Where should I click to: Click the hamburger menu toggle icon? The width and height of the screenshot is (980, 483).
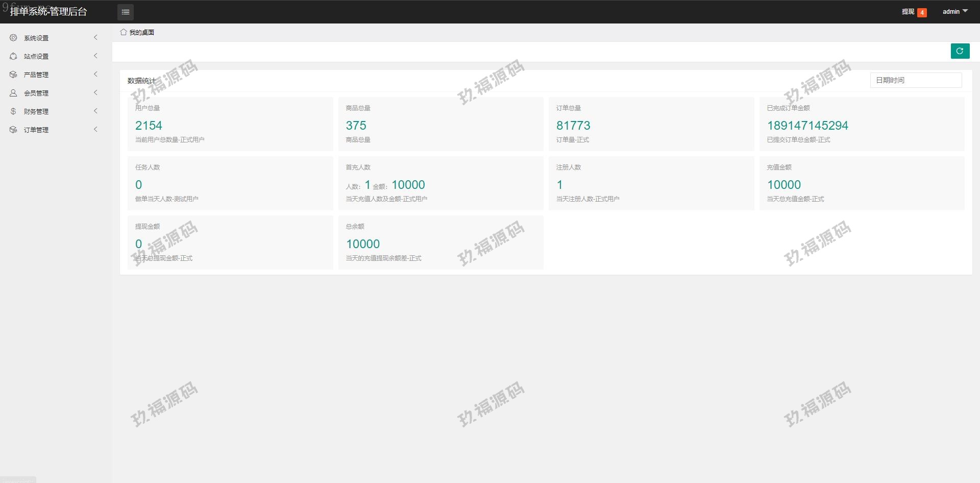(x=126, y=12)
